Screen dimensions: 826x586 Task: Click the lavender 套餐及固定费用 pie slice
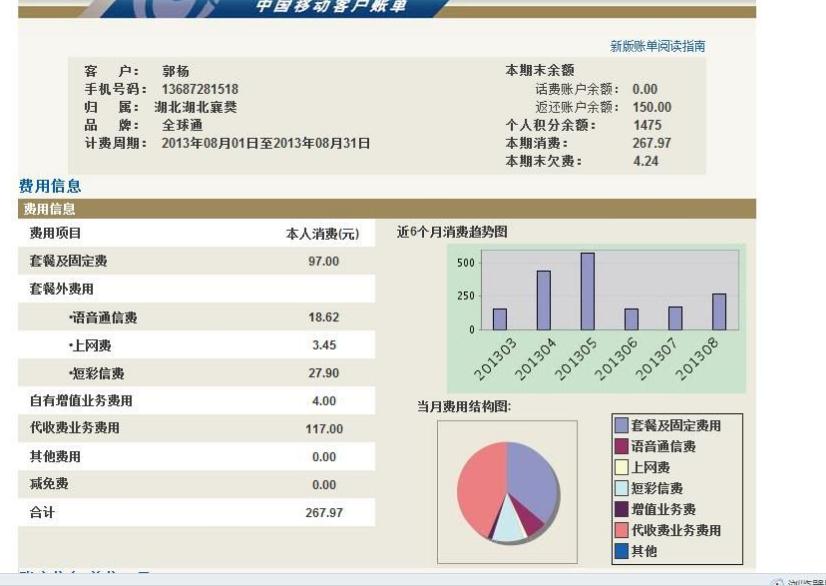pyautogui.click(x=532, y=477)
